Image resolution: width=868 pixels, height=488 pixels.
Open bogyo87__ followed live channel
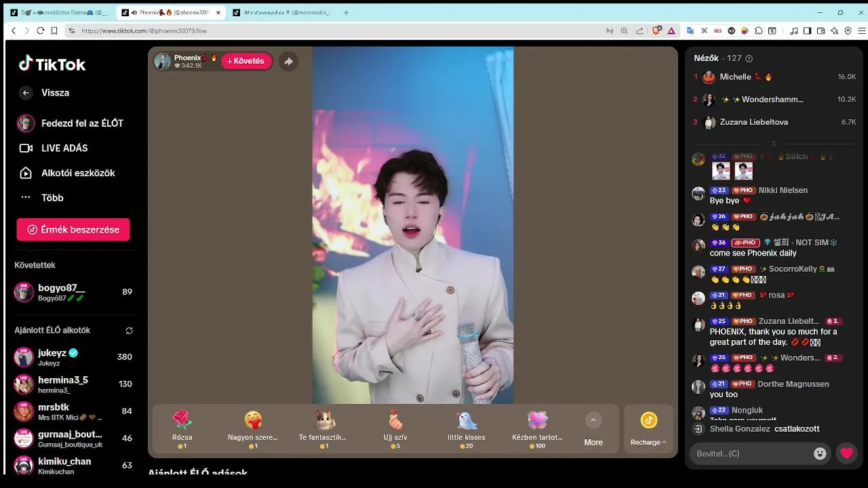(73, 292)
